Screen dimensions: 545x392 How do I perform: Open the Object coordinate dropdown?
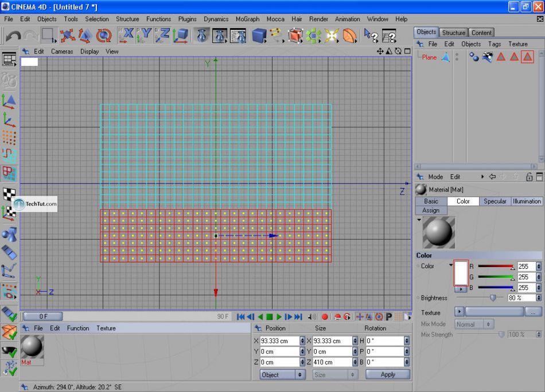point(283,375)
